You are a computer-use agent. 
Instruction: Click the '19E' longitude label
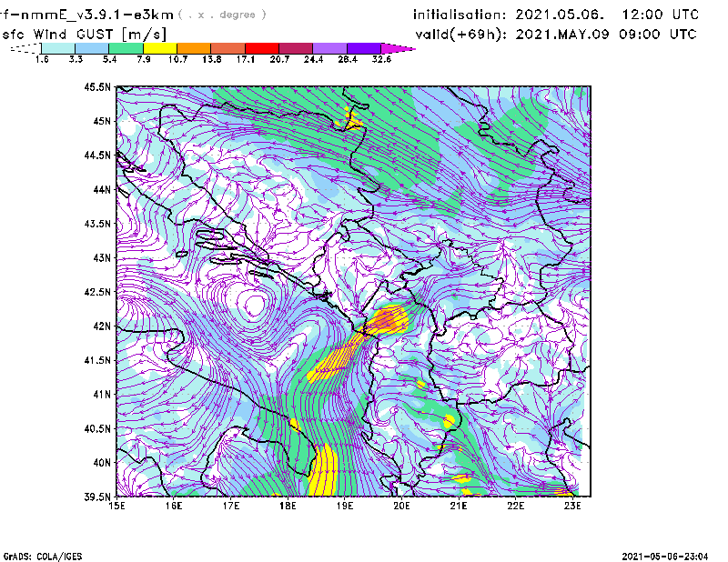pos(345,506)
